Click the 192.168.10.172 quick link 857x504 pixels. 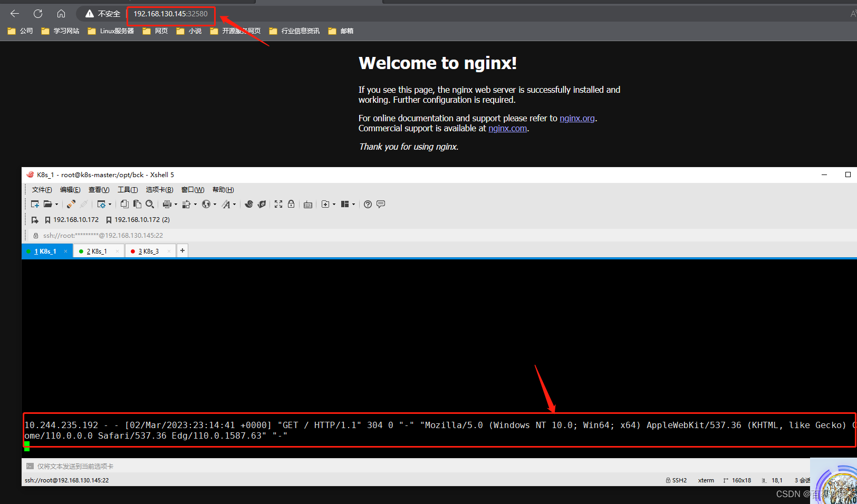[72, 220]
